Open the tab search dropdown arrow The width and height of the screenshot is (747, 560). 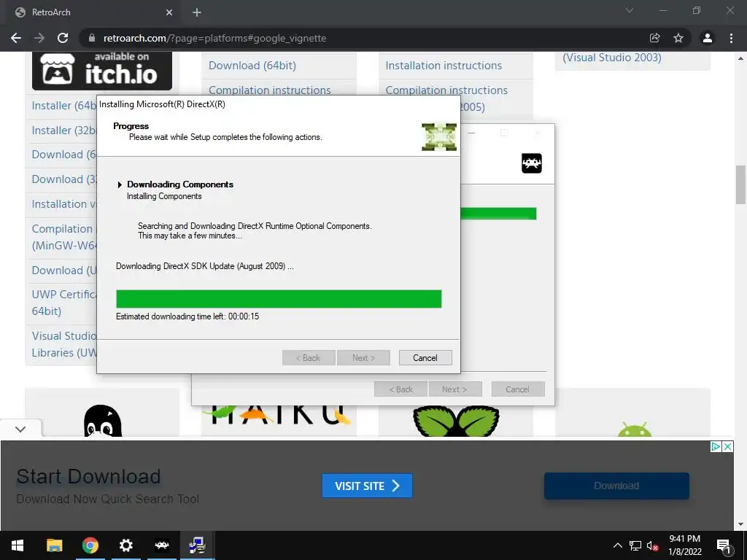630,10
